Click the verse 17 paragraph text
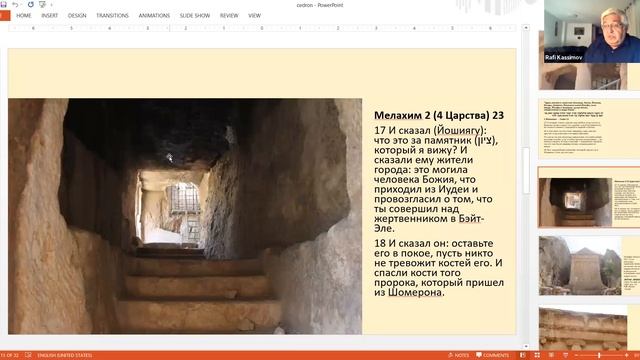The height and width of the screenshot is (360, 640). pyautogui.click(x=435, y=180)
